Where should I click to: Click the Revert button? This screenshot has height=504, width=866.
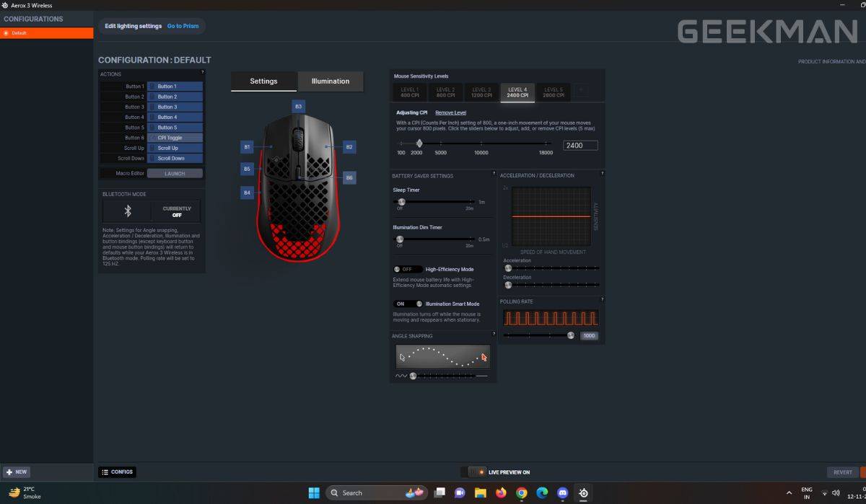click(x=843, y=472)
